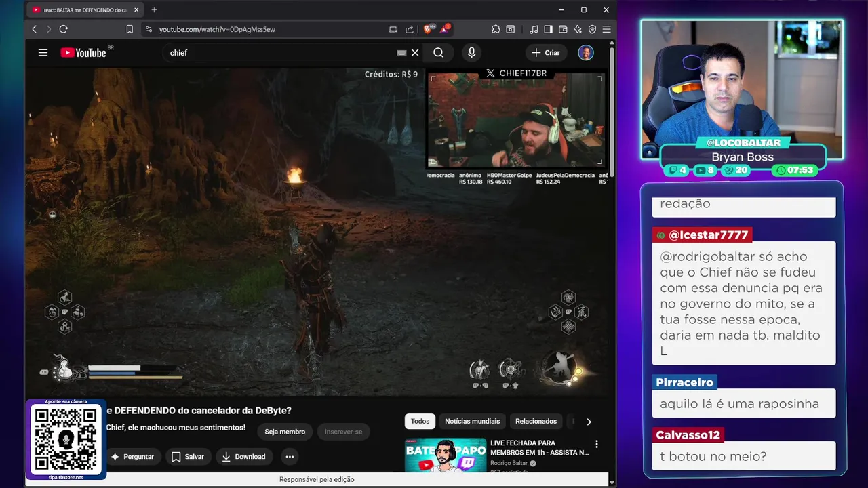Click the Seja membro button
The width and height of the screenshot is (868, 488).
[285, 432]
